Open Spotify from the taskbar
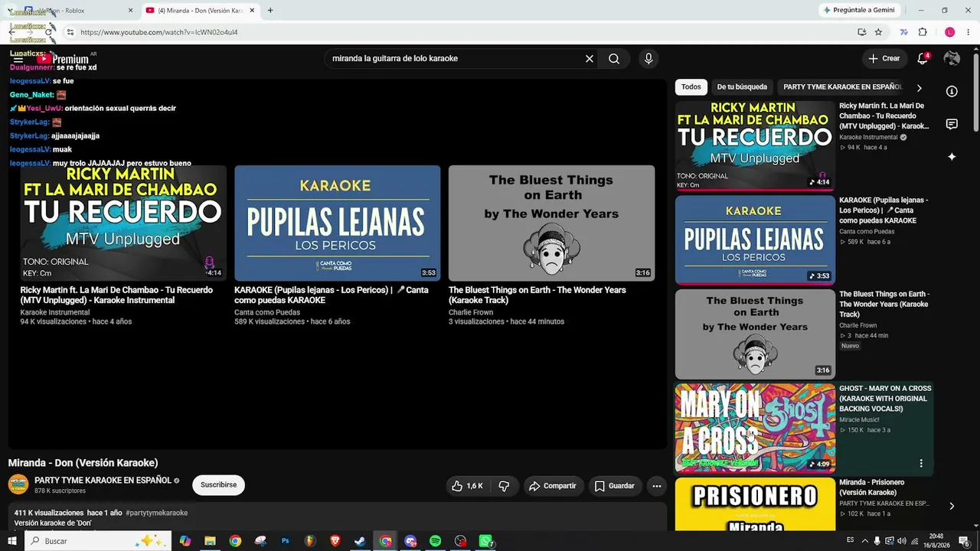This screenshot has height=551, width=980. pyautogui.click(x=435, y=541)
